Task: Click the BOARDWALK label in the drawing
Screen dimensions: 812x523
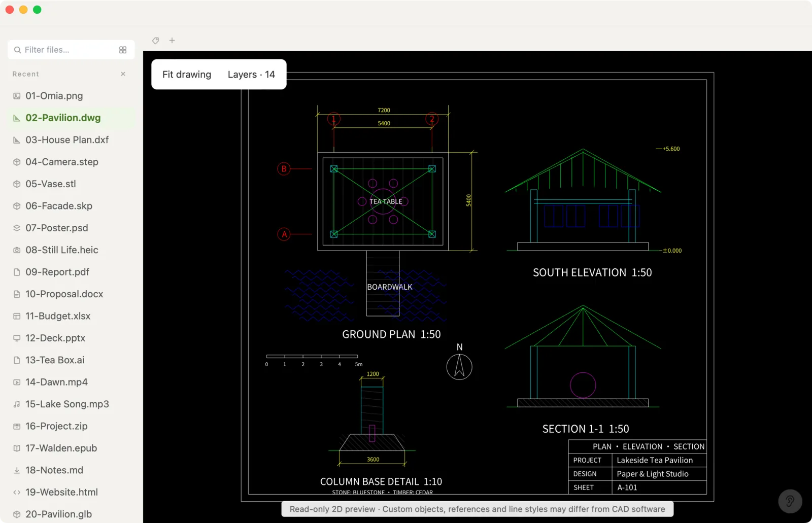Action: (x=390, y=287)
